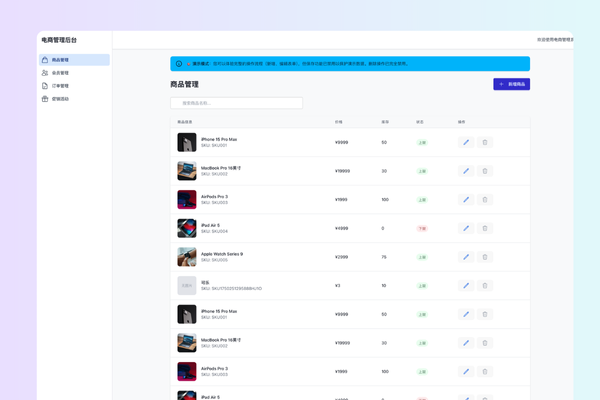Image resolution: width=600 pixels, height=400 pixels.
Task: Edit the first listed MacBook Pro 16 row
Action: [x=466, y=171]
